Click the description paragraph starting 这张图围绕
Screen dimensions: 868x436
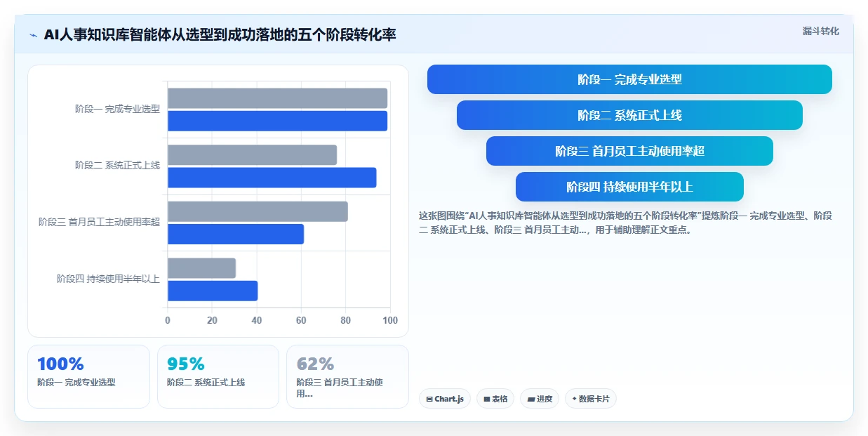pyautogui.click(x=625, y=223)
